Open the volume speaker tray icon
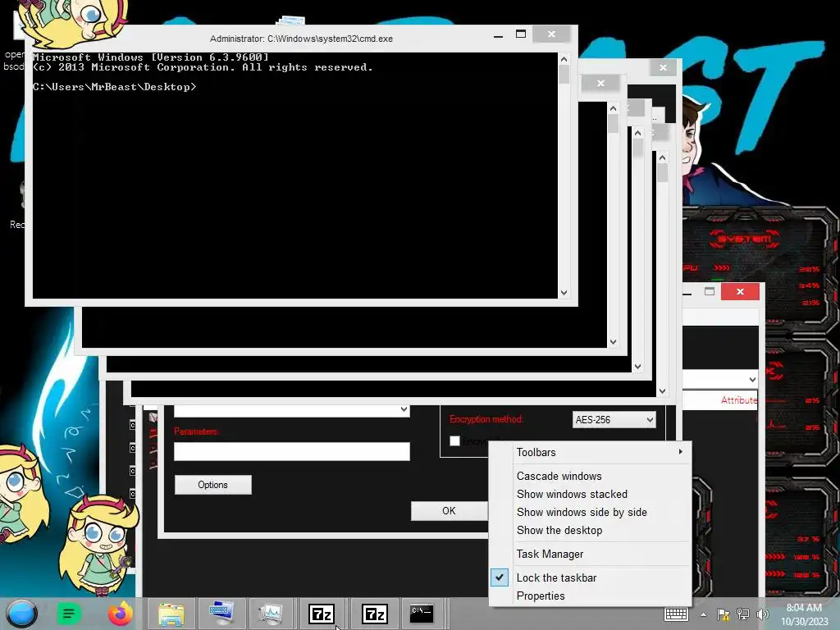840x630 pixels. (x=762, y=614)
